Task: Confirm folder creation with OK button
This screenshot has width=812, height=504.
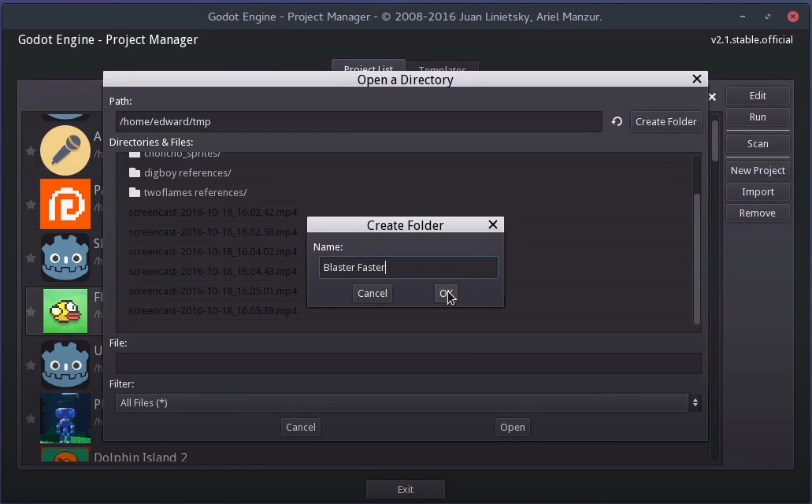Action: 445,294
